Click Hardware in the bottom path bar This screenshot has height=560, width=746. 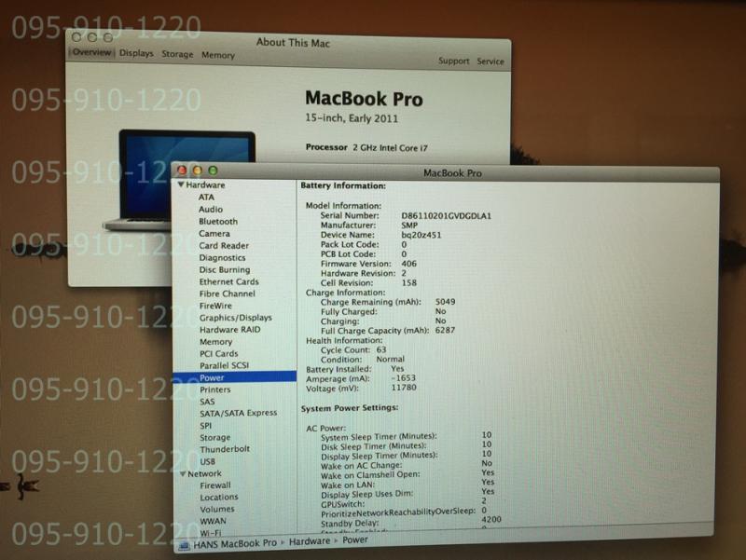(310, 541)
